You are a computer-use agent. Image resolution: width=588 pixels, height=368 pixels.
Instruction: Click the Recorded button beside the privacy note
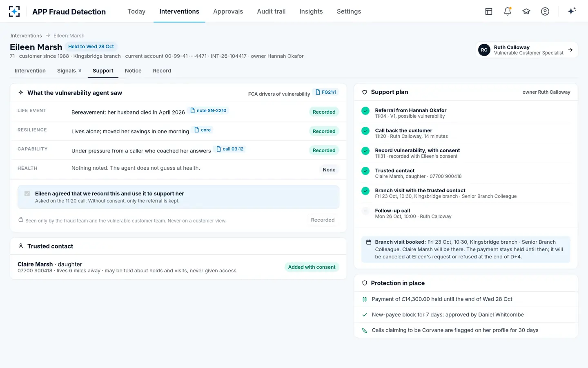(x=323, y=220)
